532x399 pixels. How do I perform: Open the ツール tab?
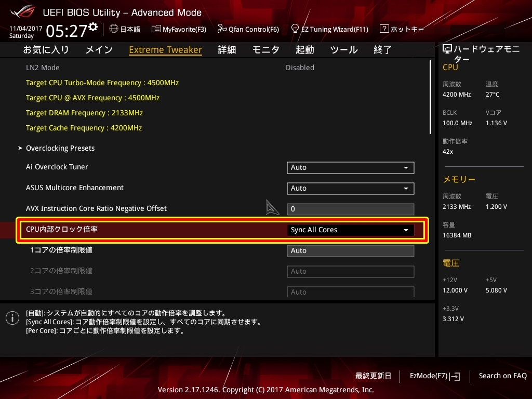(x=344, y=50)
